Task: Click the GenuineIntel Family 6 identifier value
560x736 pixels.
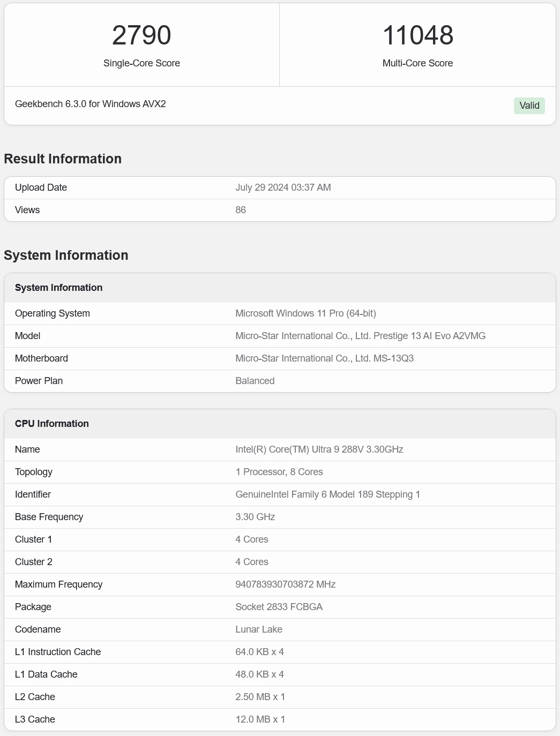Action: coord(327,494)
